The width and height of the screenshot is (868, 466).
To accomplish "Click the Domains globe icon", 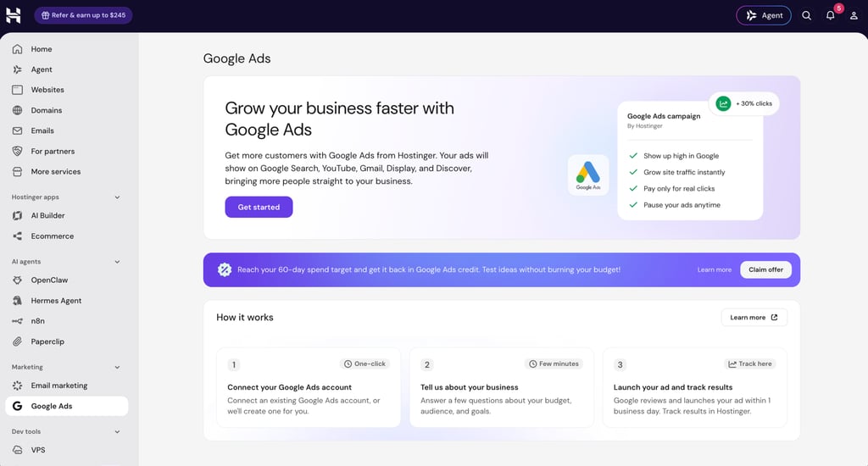I will point(17,110).
